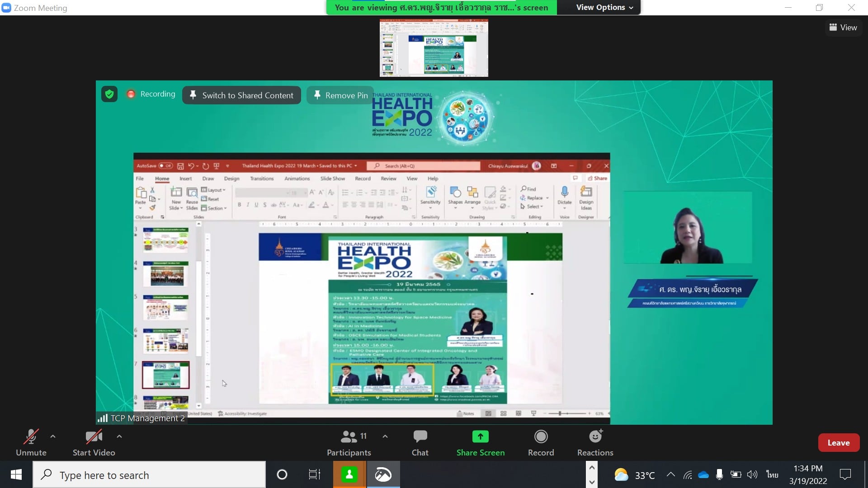Open the File tab in PowerPoint
868x488 pixels.
point(140,178)
